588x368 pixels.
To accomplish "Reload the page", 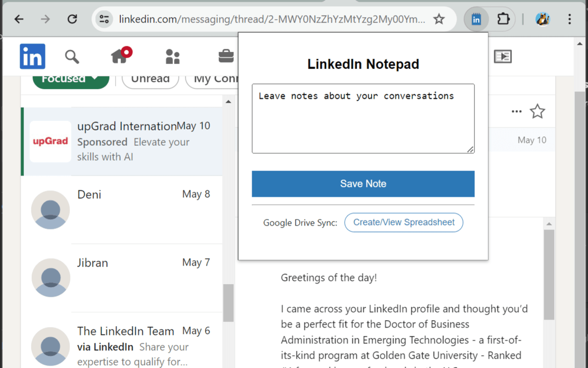I will [x=72, y=19].
